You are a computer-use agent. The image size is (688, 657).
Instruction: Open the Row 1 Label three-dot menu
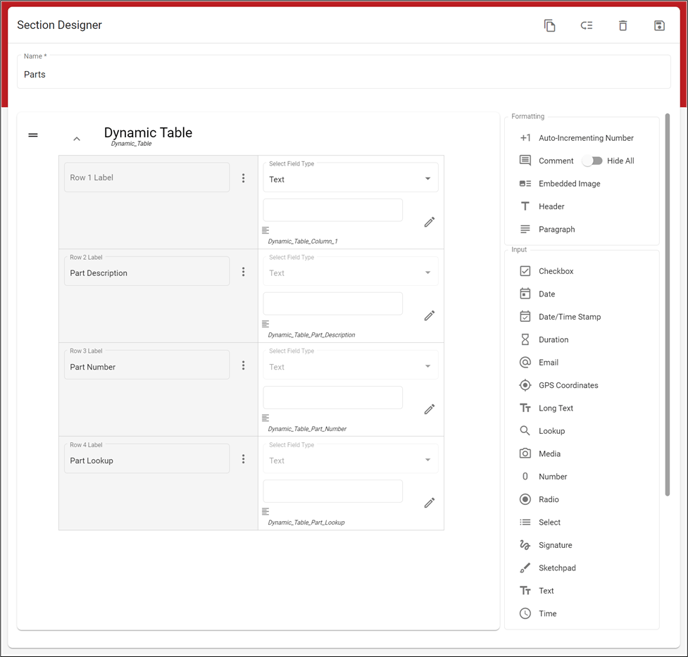click(x=243, y=178)
